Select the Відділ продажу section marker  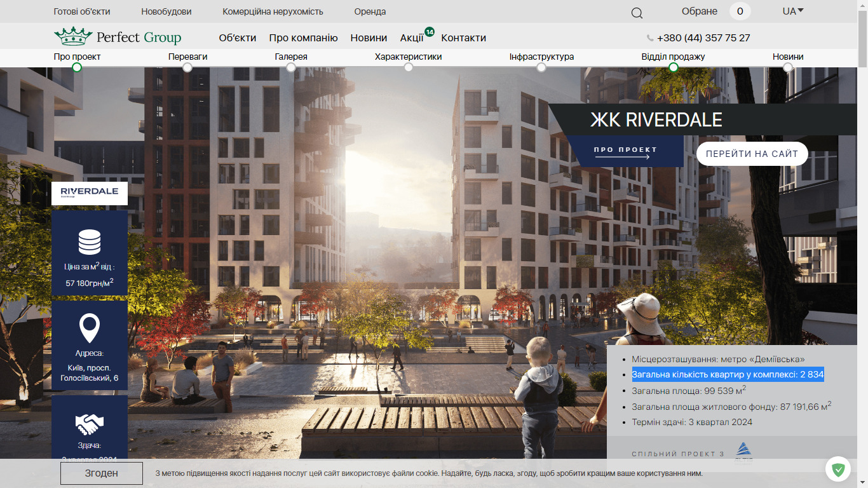tap(674, 67)
